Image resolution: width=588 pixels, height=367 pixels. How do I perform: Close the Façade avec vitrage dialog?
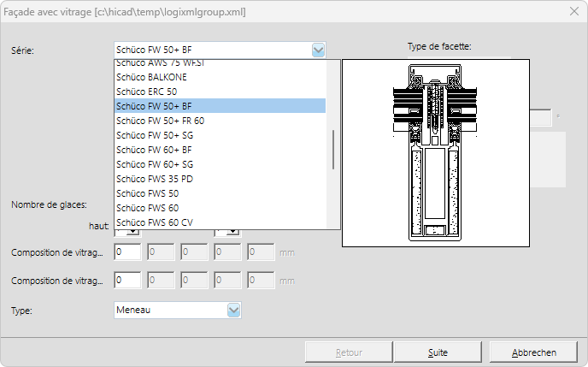574,12
